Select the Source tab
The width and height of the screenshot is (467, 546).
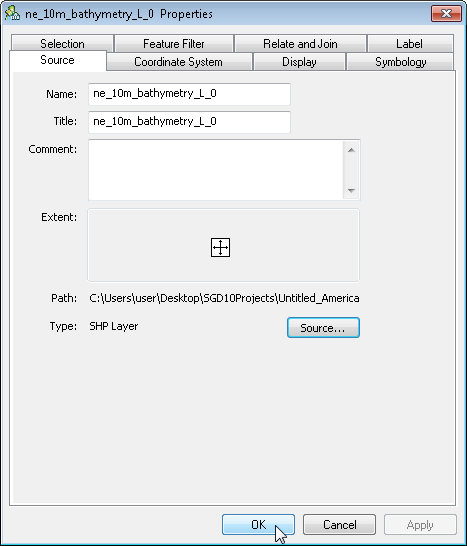click(57, 60)
